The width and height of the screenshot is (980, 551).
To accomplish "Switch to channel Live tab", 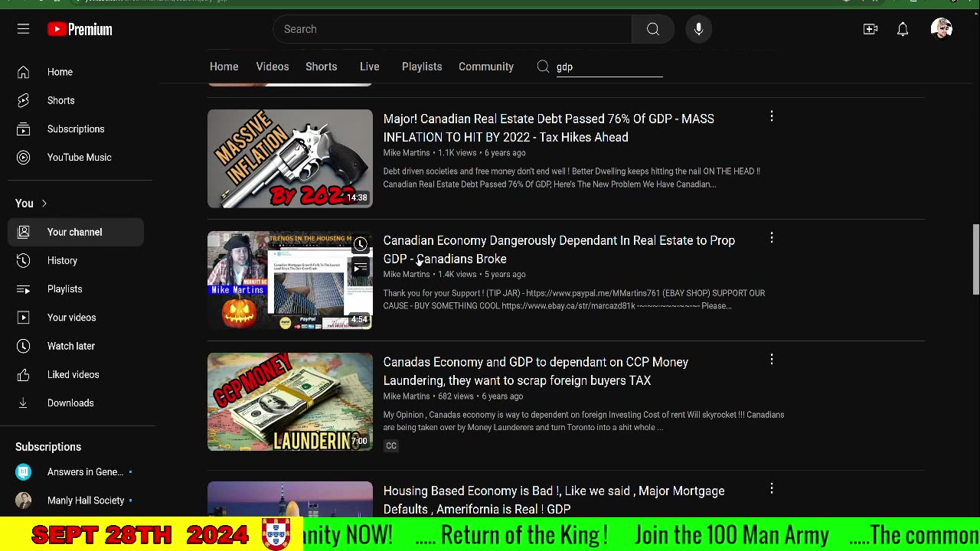I will pyautogui.click(x=370, y=67).
